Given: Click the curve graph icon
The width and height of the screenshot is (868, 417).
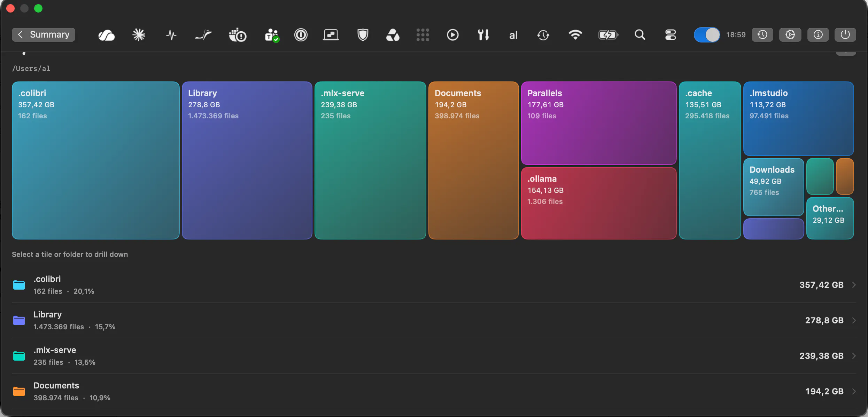Looking at the screenshot, I should [x=203, y=35].
